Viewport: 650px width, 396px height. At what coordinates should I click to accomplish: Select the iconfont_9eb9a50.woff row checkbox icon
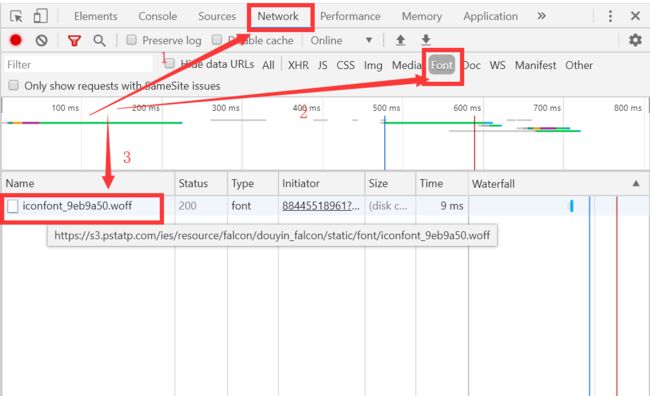[x=13, y=206]
